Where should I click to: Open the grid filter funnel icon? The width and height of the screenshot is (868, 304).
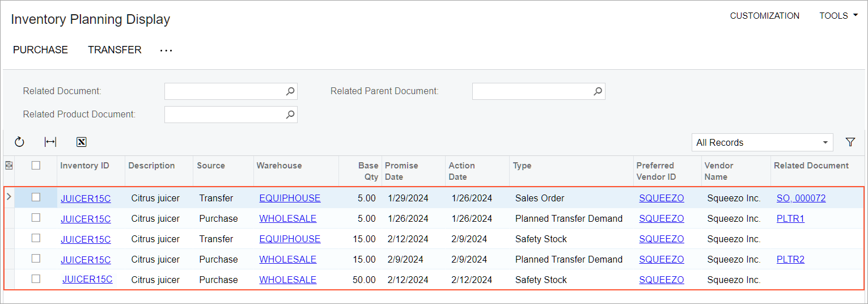click(x=850, y=142)
